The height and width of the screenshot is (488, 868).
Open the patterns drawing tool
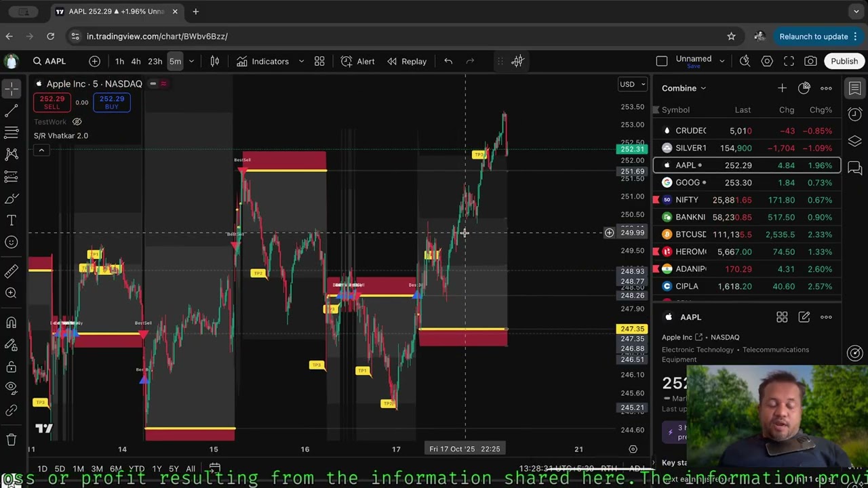click(12, 155)
